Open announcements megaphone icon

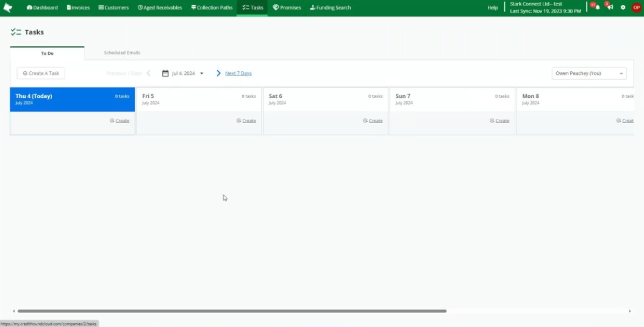pyautogui.click(x=610, y=7)
